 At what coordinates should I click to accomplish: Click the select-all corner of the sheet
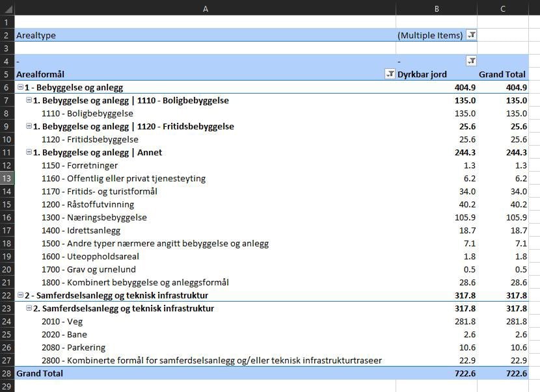[x=7, y=8]
